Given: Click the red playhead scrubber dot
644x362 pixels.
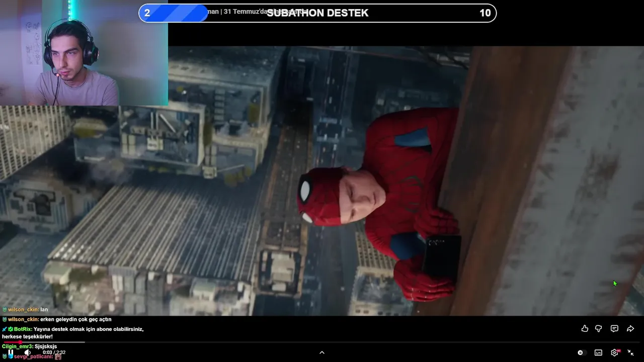Looking at the screenshot, I should pos(20,342).
